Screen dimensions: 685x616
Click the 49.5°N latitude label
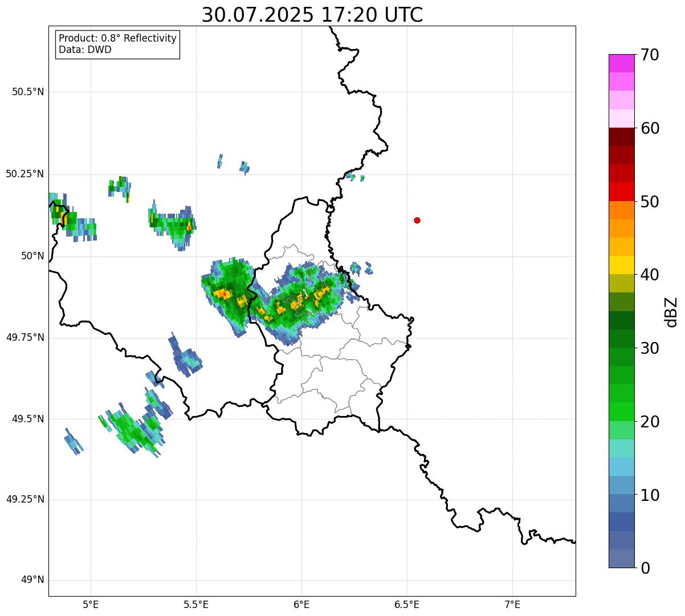[x=28, y=419]
